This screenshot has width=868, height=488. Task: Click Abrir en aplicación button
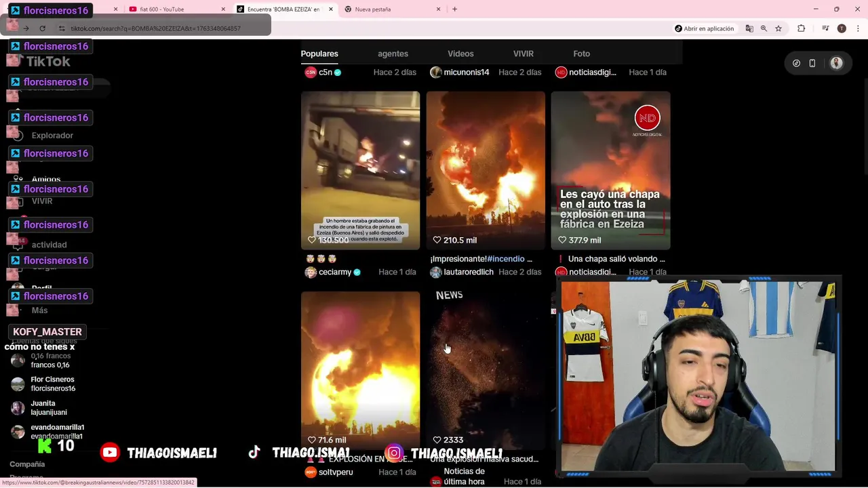click(704, 28)
